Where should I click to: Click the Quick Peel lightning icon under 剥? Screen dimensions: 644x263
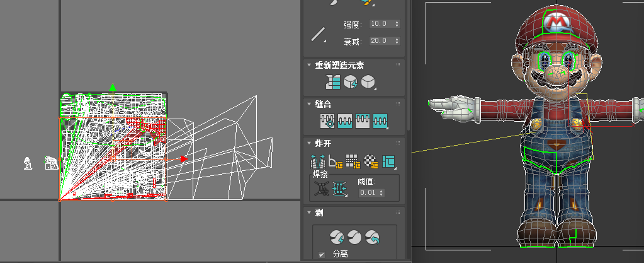tap(337, 237)
